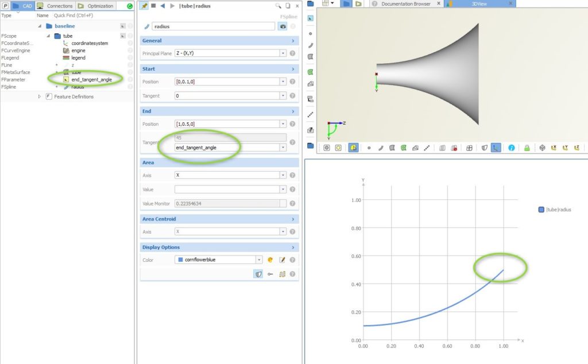588x364 pixels.
Task: Click the isometric cube view icon
Action: tap(541, 148)
